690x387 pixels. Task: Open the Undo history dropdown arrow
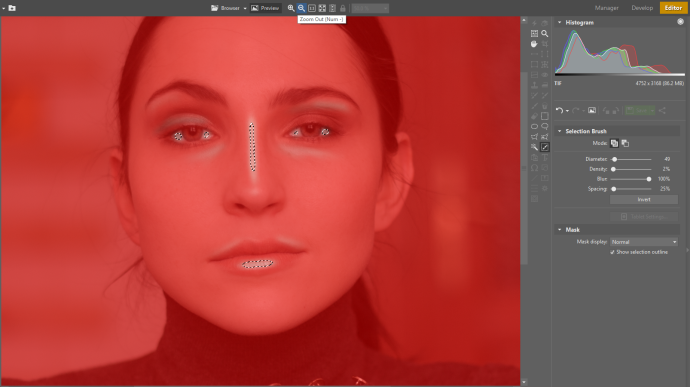(x=567, y=111)
